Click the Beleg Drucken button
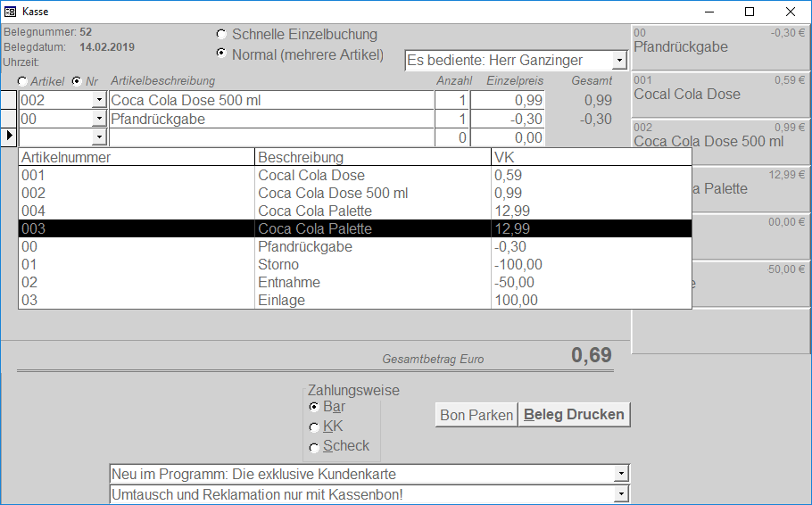The height and width of the screenshot is (505, 812). [574, 415]
